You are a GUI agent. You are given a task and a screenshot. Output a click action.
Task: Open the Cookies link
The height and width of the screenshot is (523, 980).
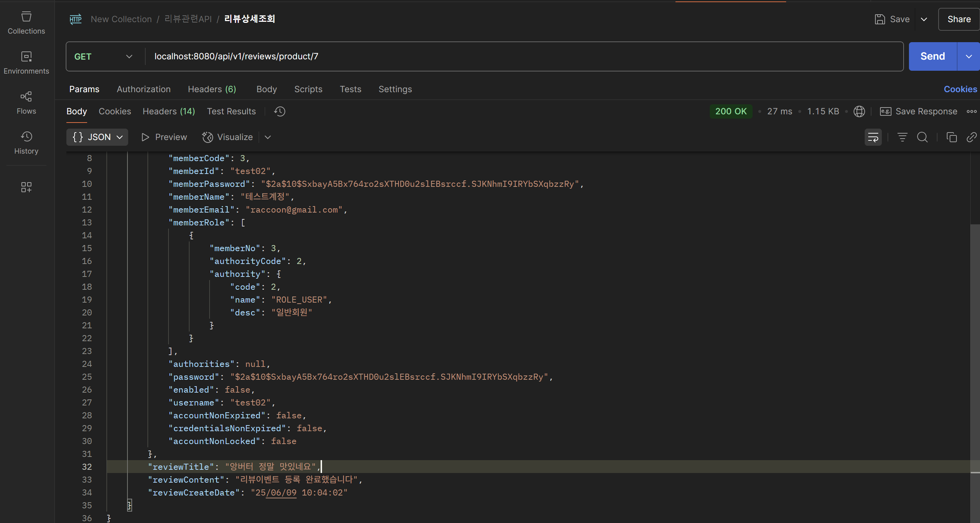click(960, 89)
